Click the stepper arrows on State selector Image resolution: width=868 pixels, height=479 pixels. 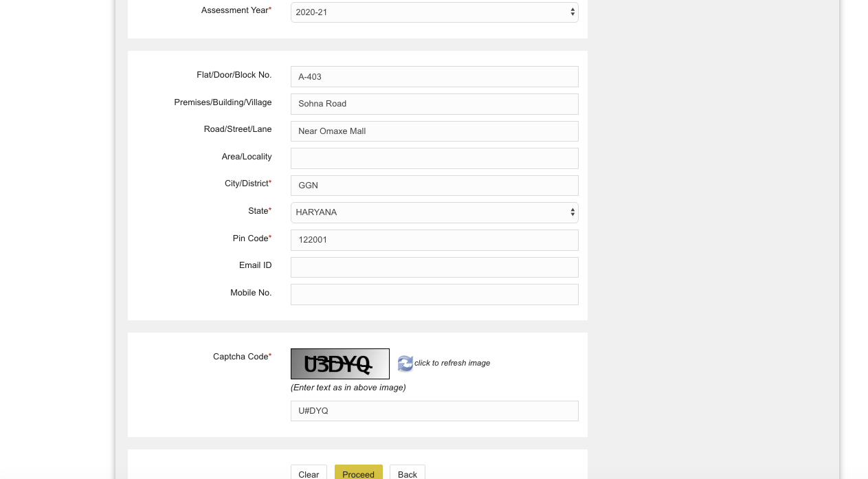[x=572, y=212]
